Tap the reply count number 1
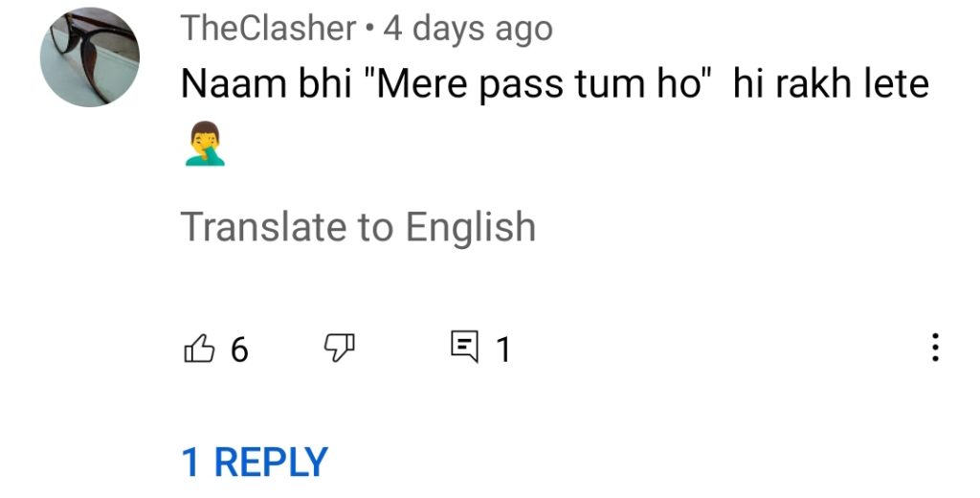 (503, 350)
